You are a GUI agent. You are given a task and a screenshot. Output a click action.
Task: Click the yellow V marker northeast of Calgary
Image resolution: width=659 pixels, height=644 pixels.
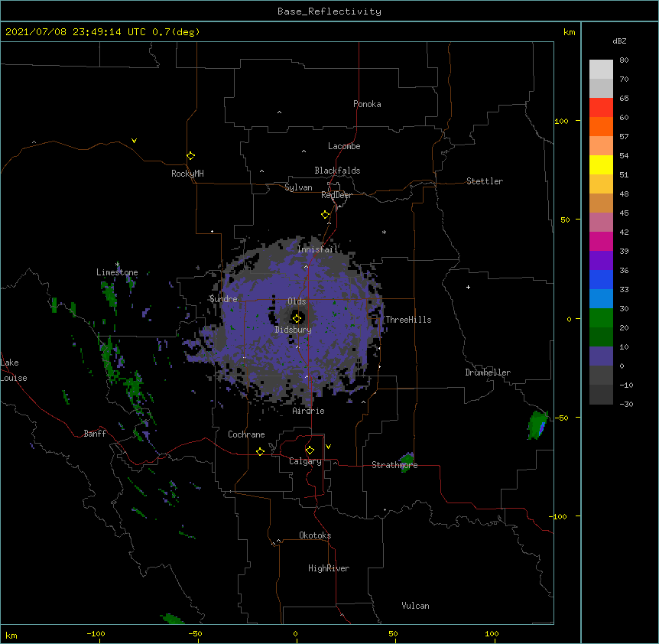coord(328,447)
